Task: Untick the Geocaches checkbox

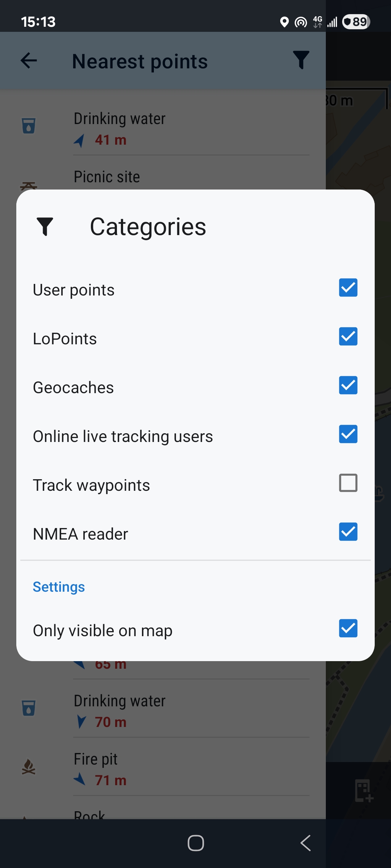Action: [x=348, y=386]
